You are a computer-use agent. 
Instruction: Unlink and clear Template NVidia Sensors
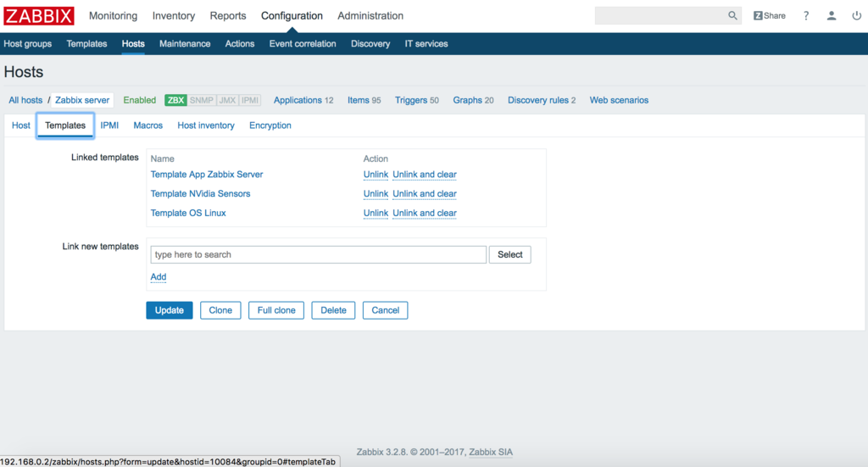(x=425, y=193)
